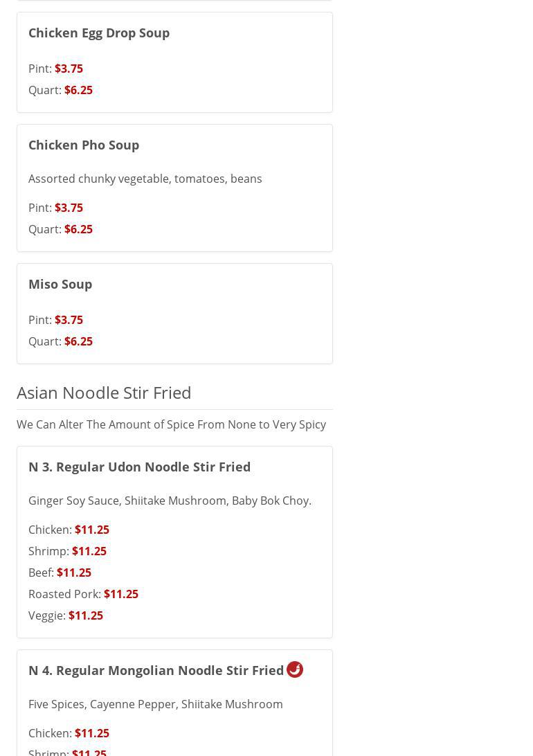Image resolution: width=533 pixels, height=756 pixels.
Task: Open N 4. Regular Mongolian Noodle Stir Fried
Action: pyautogui.click(x=156, y=670)
